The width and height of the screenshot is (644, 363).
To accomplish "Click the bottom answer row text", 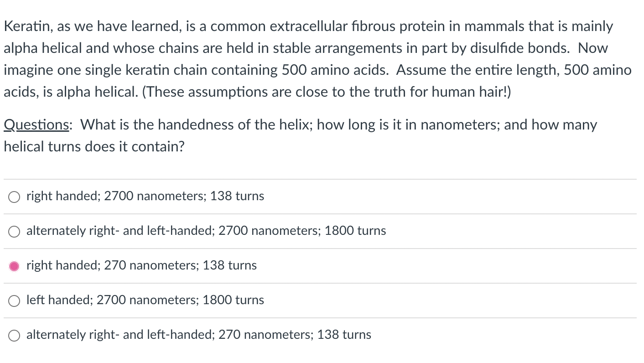I will [199, 335].
